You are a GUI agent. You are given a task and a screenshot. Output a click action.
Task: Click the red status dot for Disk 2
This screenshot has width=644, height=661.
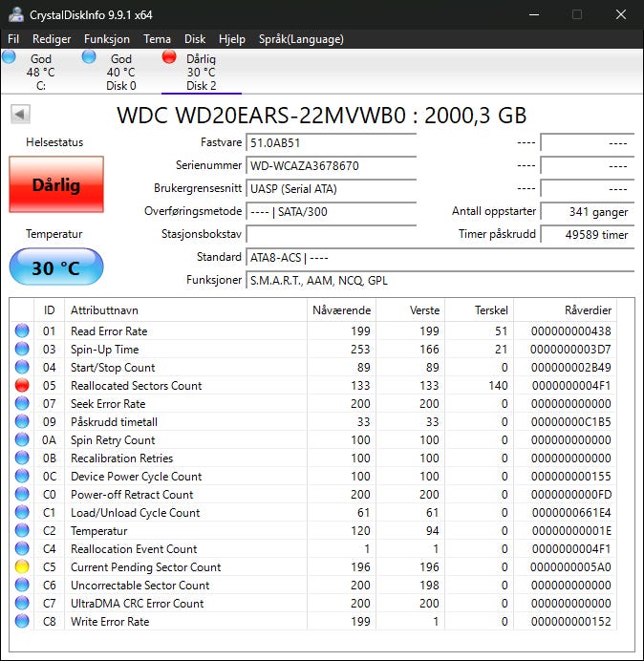pos(169,57)
